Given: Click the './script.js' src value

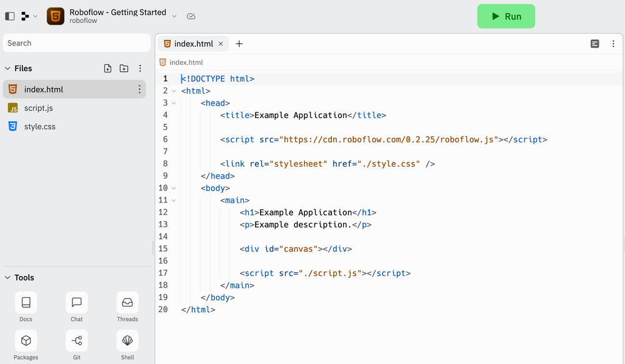Looking at the screenshot, I should 330,273.
